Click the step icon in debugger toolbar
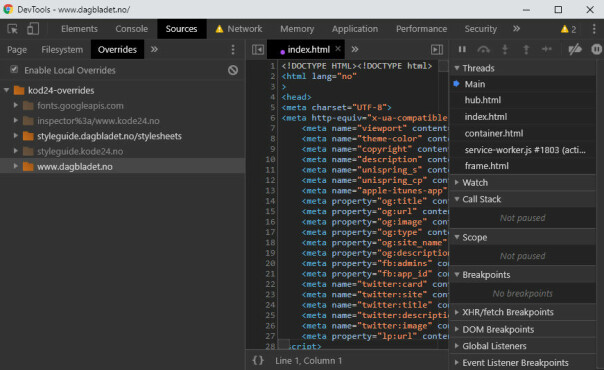Viewport: 604px width, 370px height. coord(547,49)
